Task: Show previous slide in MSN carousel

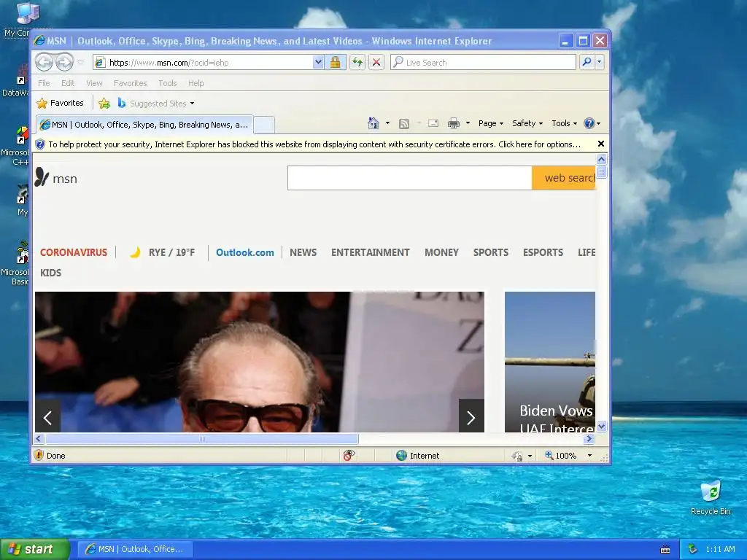Action: tap(47, 418)
